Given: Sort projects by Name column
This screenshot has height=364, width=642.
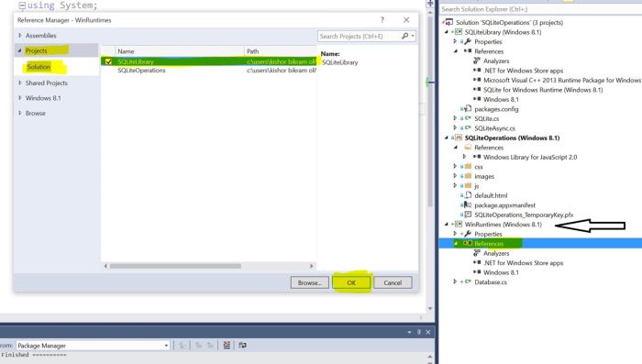Looking at the screenshot, I should tap(180, 51).
